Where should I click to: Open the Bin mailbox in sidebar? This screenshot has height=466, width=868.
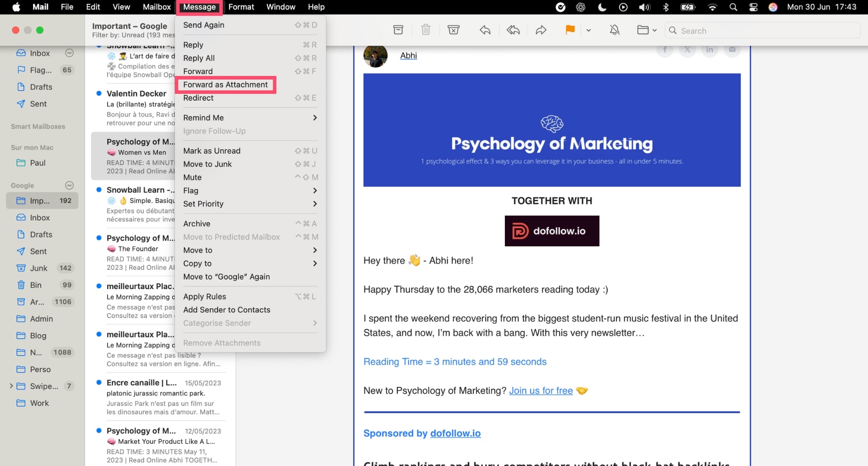pos(42,285)
